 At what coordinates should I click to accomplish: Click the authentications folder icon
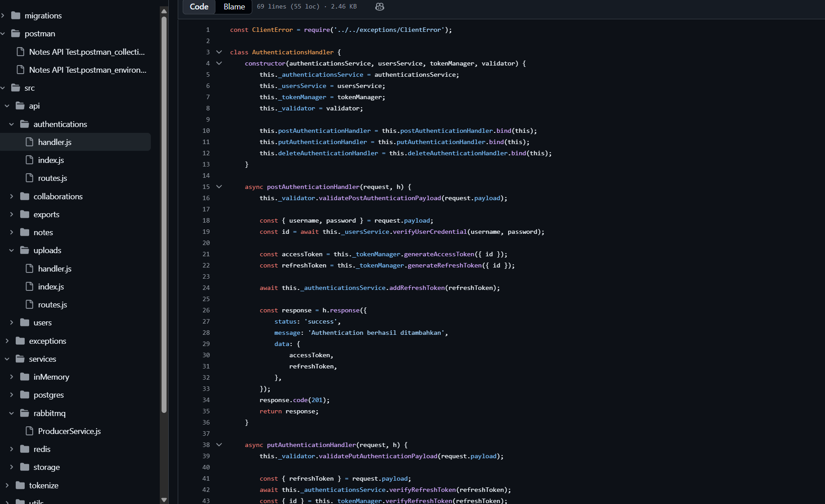(25, 124)
